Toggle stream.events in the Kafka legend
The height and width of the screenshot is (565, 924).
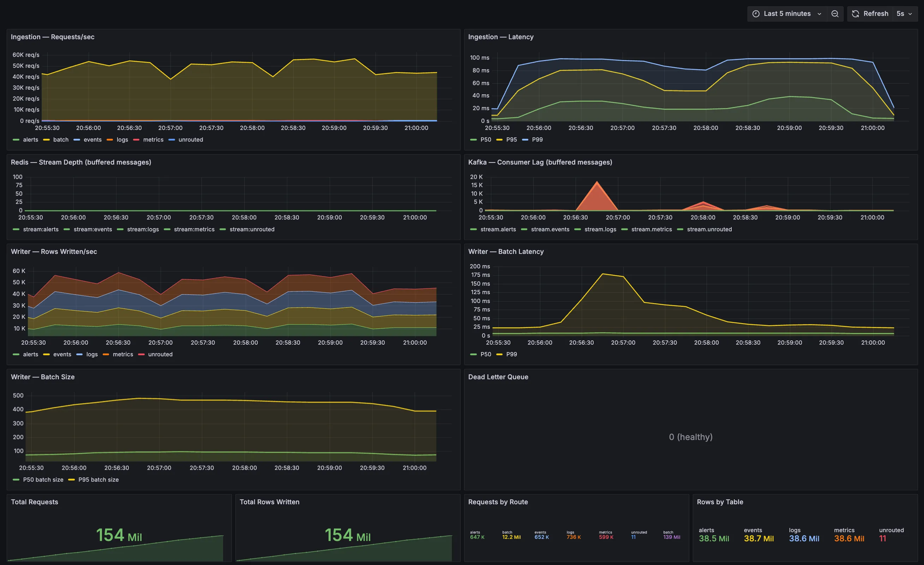(550, 229)
